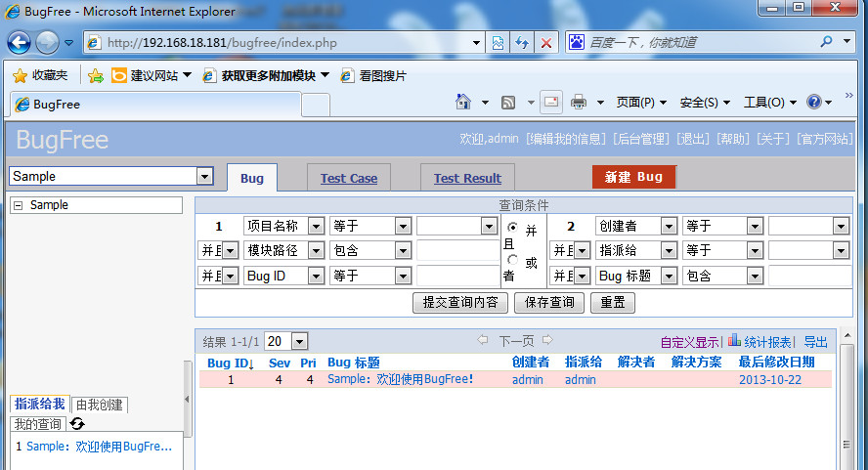Click the 自定义显示 link
This screenshot has height=470, width=868.
(x=689, y=343)
